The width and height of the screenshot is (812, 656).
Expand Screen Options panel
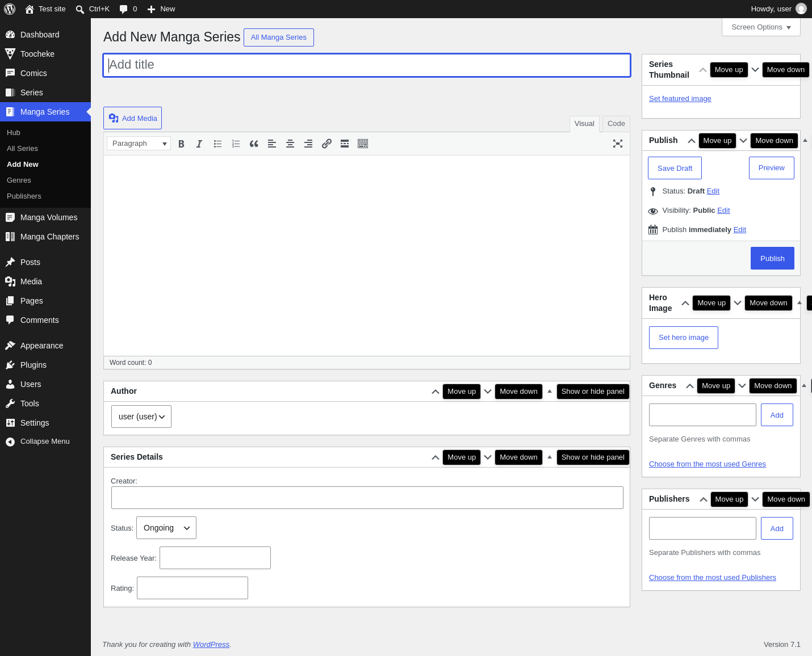[761, 27]
